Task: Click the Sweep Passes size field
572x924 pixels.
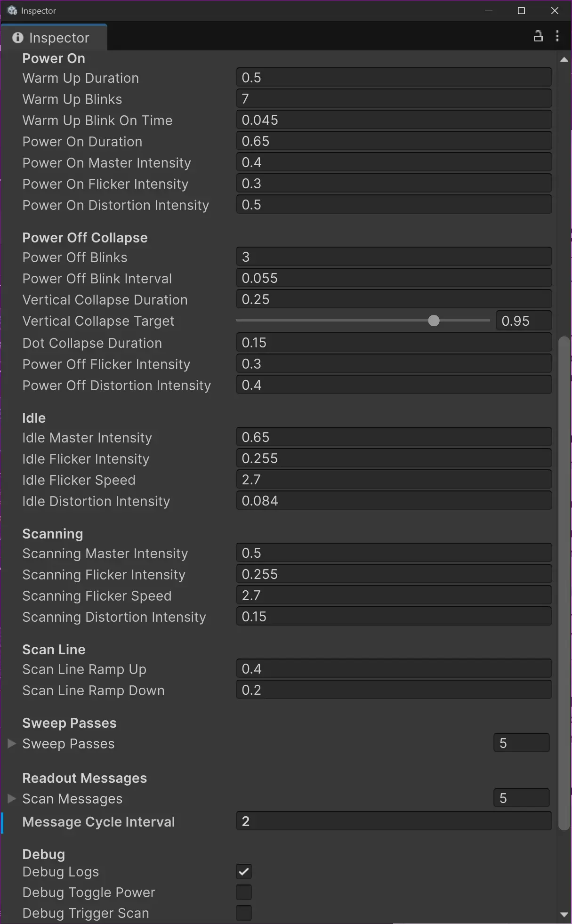Action: pos(521,742)
